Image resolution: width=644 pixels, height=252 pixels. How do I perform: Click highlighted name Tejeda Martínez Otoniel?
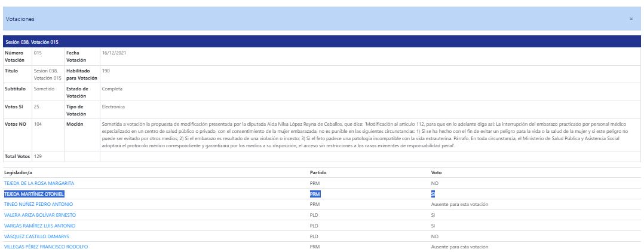[x=34, y=194]
